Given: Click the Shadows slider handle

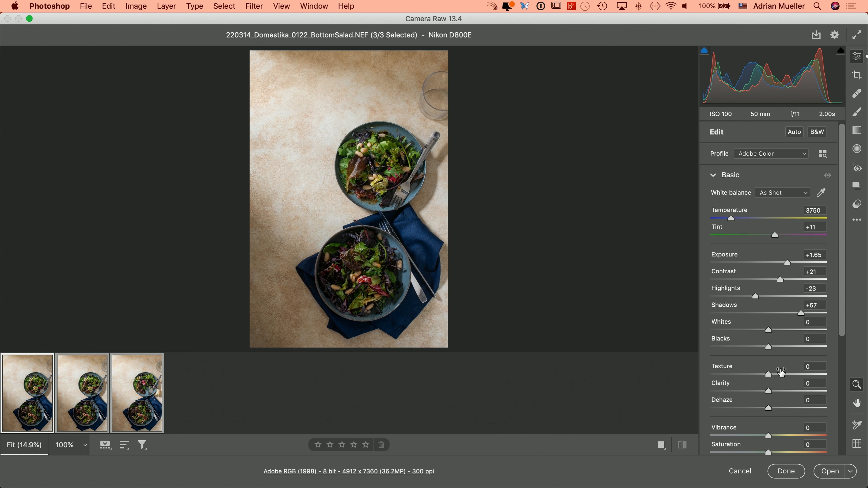Looking at the screenshot, I should [801, 313].
